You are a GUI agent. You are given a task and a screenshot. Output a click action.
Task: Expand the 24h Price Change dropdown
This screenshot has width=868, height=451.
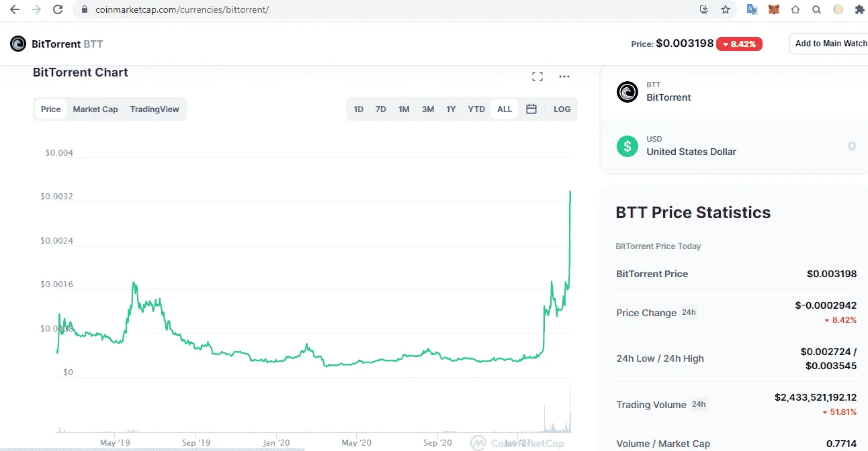tap(689, 312)
